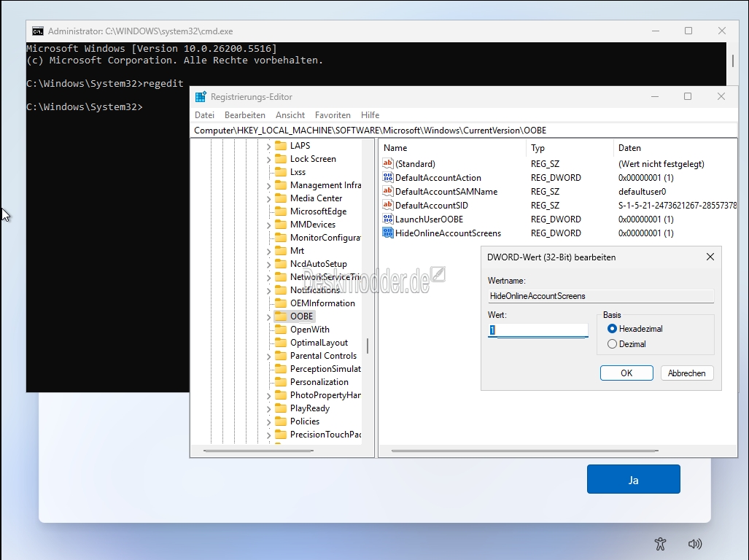
Task: Expand the Policies tree node
Action: click(268, 422)
